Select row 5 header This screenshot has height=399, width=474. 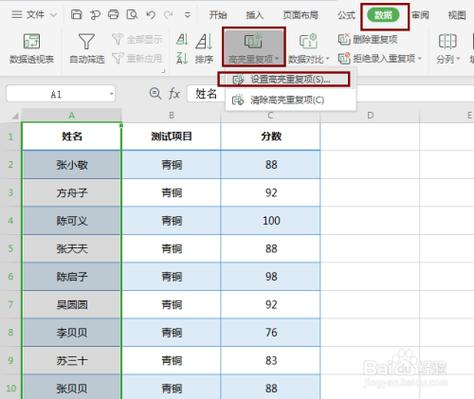[11, 248]
